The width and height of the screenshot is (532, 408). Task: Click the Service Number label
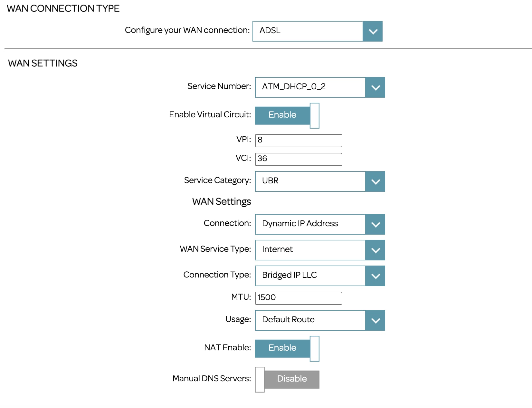(219, 86)
